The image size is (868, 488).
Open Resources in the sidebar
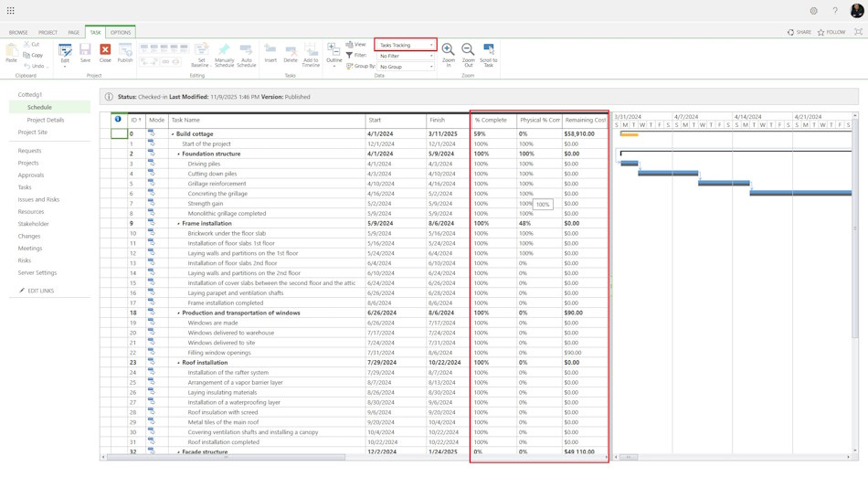tap(31, 212)
